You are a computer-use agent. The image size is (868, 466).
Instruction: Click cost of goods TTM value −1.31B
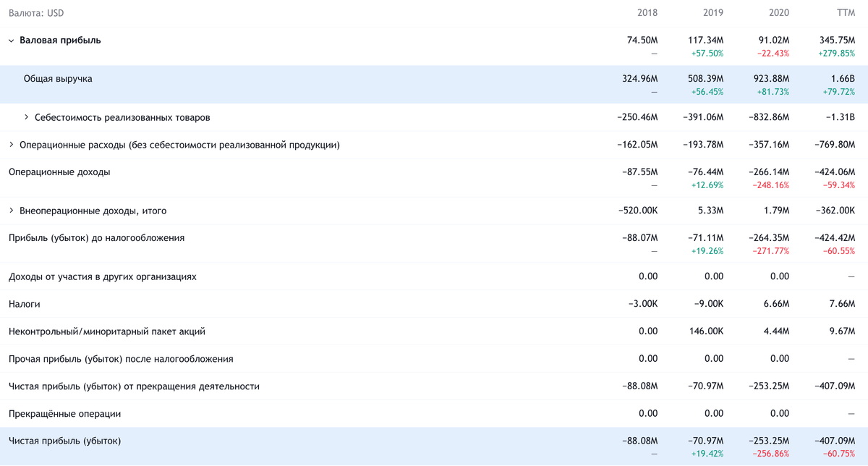841,117
